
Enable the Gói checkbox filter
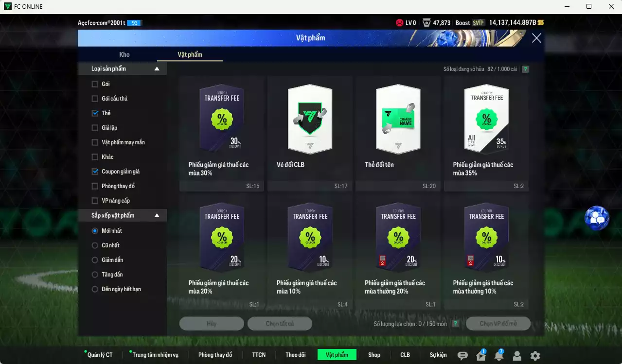[95, 84]
